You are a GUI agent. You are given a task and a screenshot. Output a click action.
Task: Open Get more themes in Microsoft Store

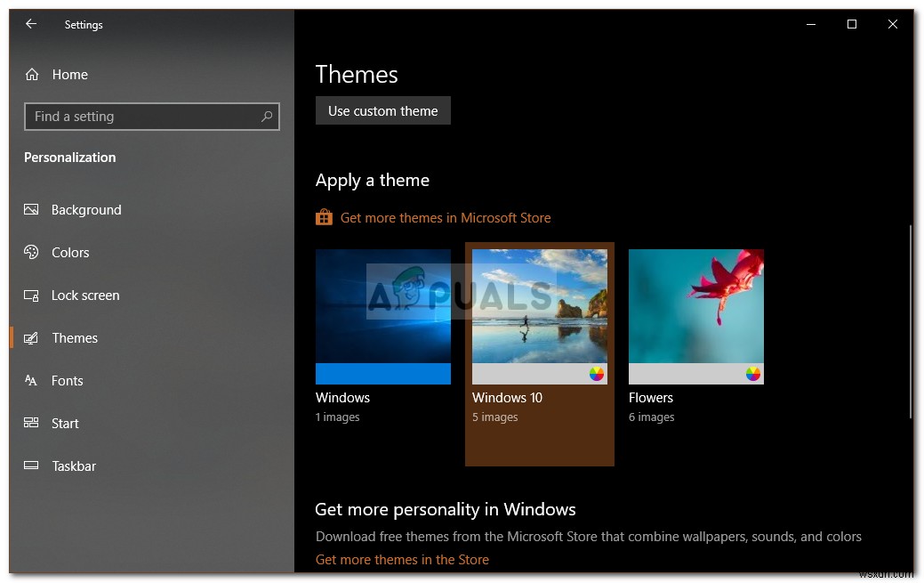[x=446, y=217]
